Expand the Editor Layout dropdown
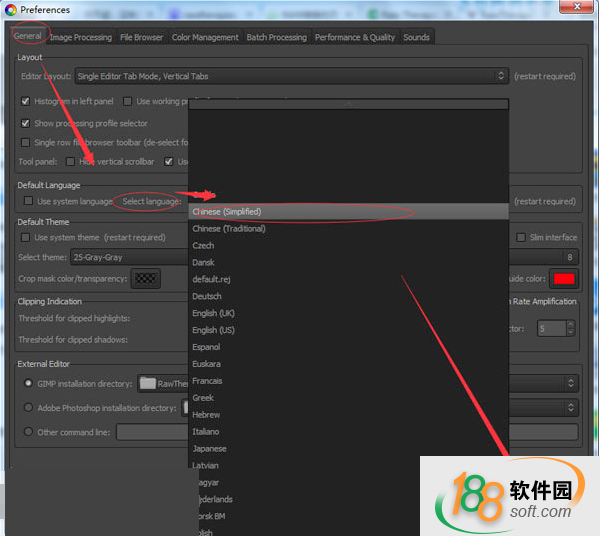 pos(291,76)
